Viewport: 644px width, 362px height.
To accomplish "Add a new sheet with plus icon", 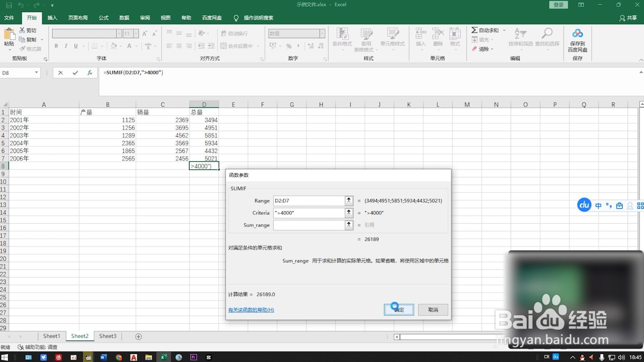I will click(x=138, y=337).
